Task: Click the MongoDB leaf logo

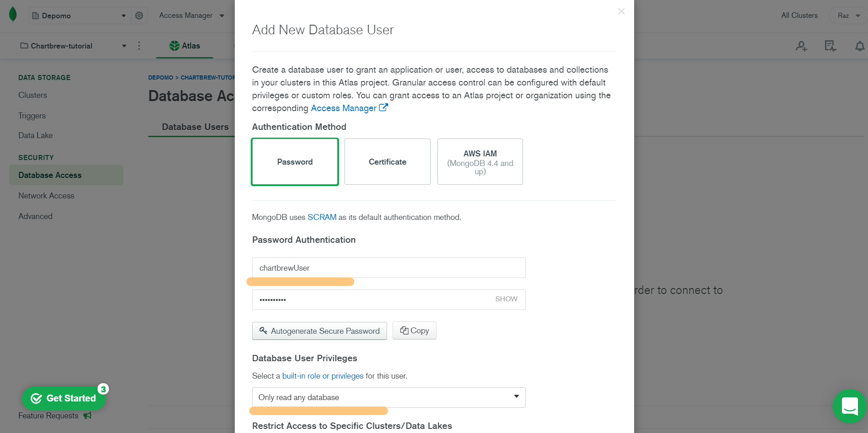Action: coord(13,14)
